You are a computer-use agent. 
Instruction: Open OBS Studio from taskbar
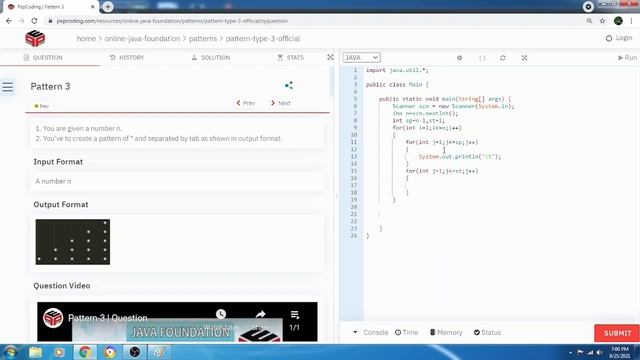pos(135,352)
